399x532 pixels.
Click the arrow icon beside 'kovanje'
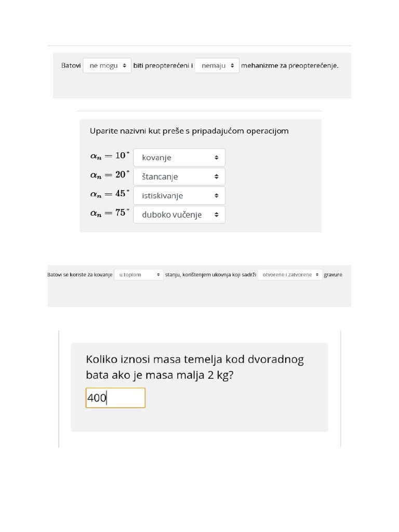(216, 157)
